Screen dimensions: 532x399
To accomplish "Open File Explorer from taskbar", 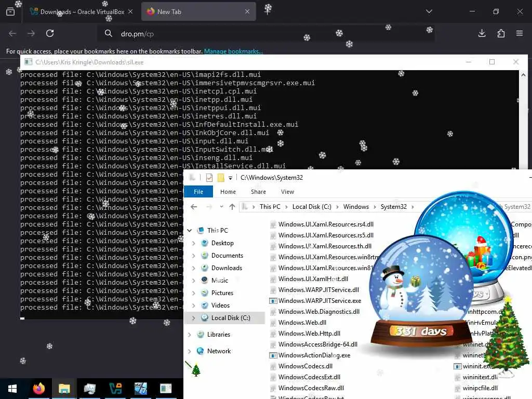I will point(64,389).
